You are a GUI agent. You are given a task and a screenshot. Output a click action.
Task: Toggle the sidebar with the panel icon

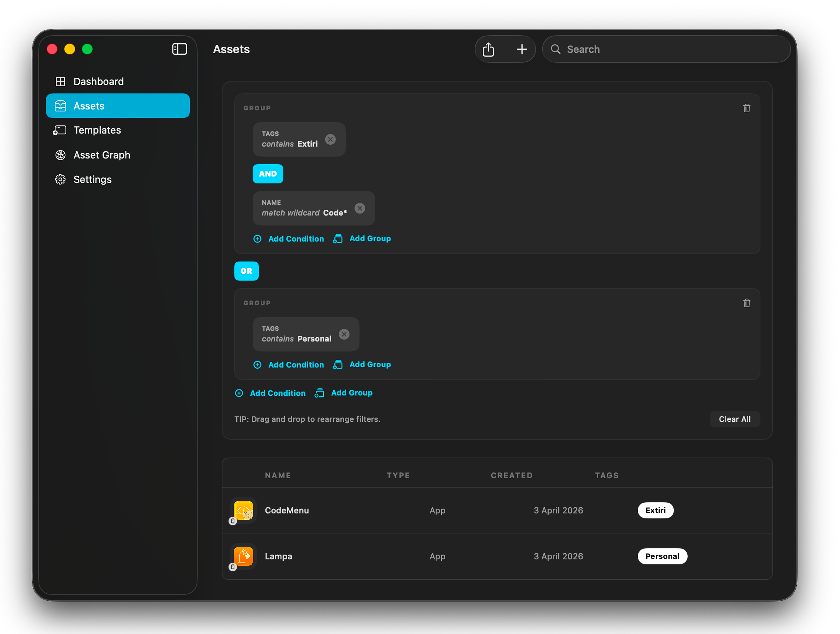pyautogui.click(x=179, y=49)
